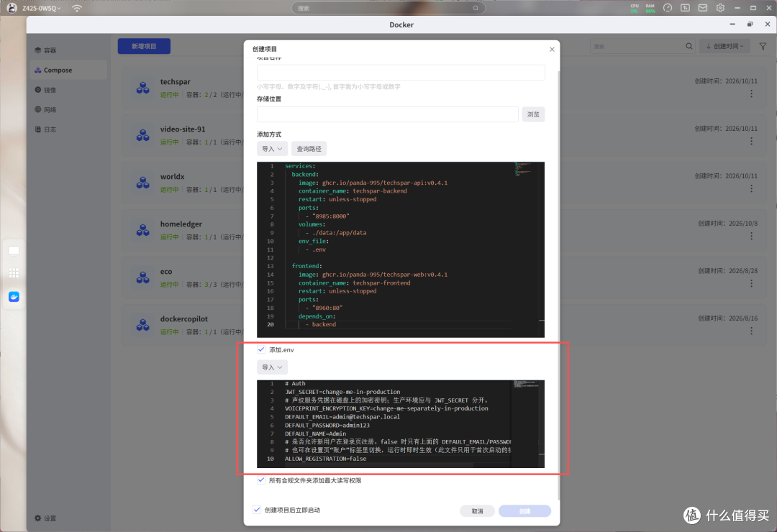Screen dimensions: 777x532
Task: Expand the Z425-0W5Q device dropdown
Action: [42, 8]
